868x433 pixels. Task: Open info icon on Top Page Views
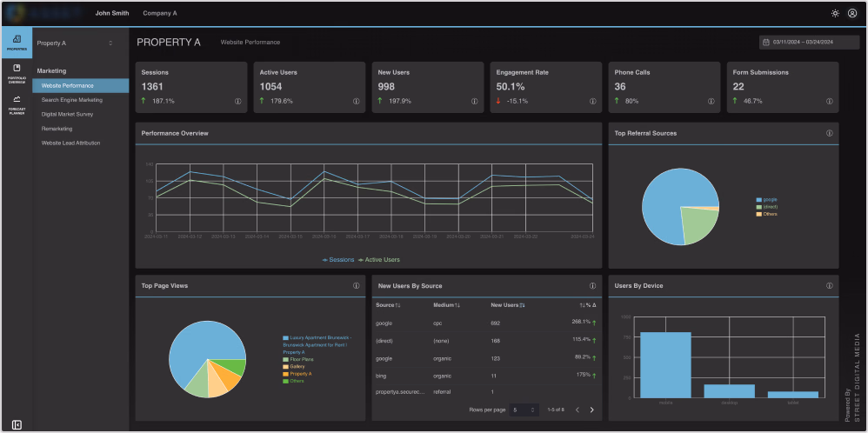357,286
